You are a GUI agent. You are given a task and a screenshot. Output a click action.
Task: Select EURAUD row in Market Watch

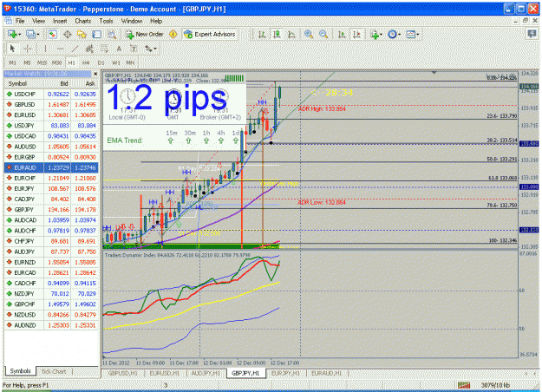coord(51,167)
